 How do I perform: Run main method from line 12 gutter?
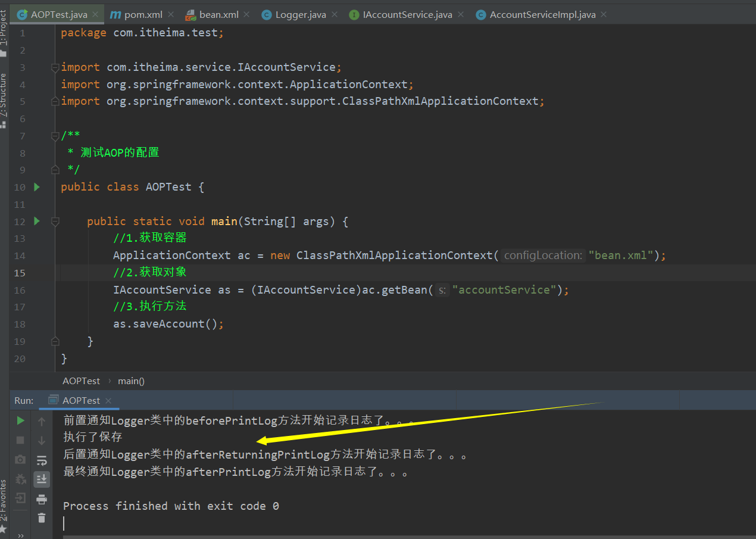tap(37, 221)
